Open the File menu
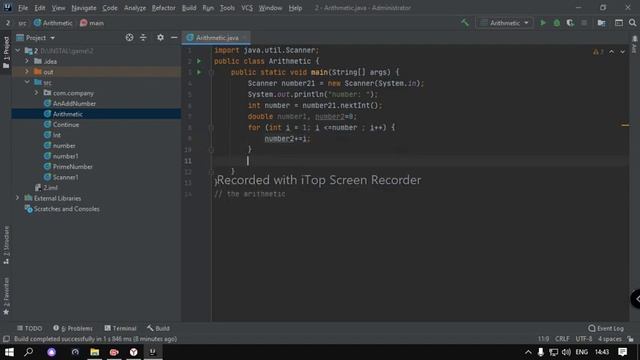 click(x=23, y=8)
